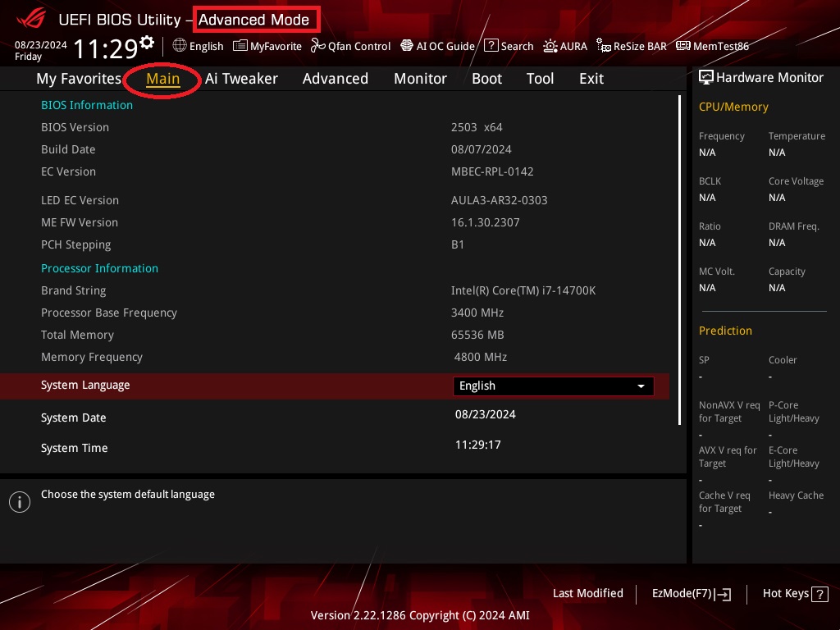Click the BIOS Information heading
840x630 pixels.
point(87,106)
